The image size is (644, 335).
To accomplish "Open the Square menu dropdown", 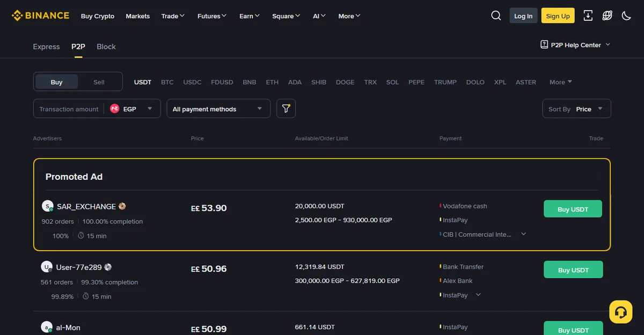I will [x=286, y=16].
